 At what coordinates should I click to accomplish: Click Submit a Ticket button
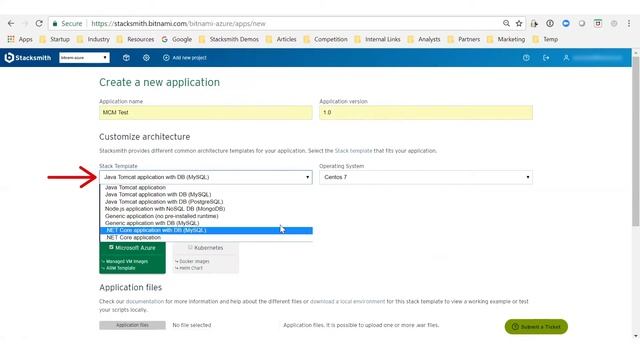[536, 327]
